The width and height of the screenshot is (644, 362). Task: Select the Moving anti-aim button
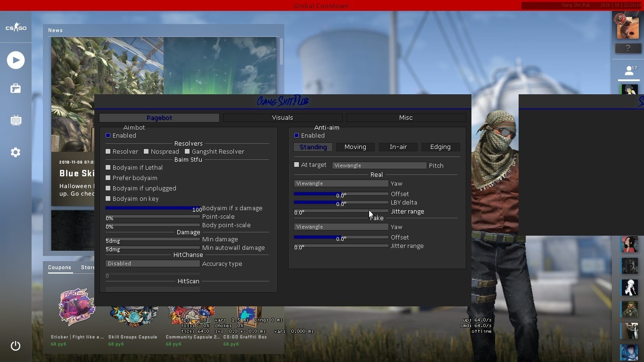point(355,147)
